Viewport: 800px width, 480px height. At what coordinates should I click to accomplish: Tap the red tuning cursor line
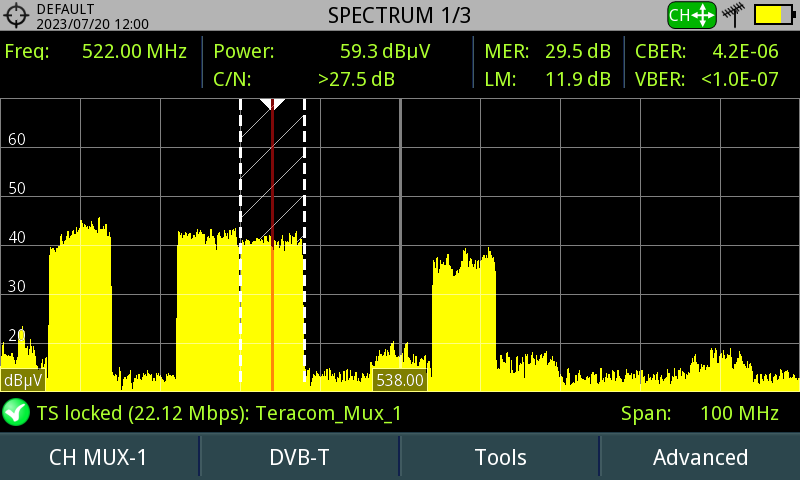pos(272,245)
